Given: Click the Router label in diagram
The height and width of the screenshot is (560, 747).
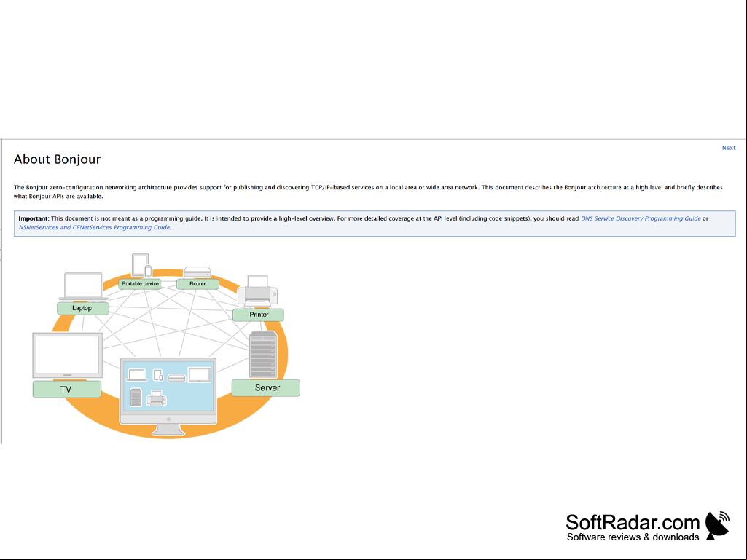Looking at the screenshot, I should pos(197,284).
